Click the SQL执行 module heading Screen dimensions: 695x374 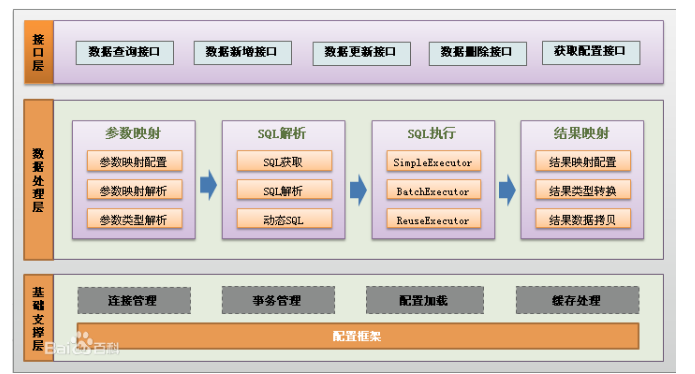pos(431,133)
